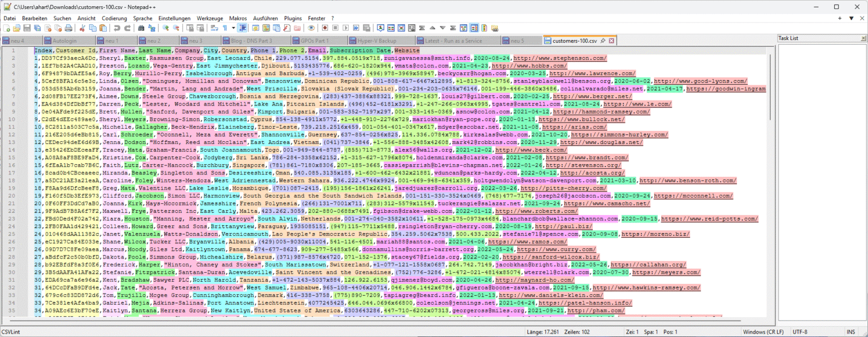Open the dropdown arrow beside the pilcrow icon
This screenshot has height=337, width=868.
[233, 28]
